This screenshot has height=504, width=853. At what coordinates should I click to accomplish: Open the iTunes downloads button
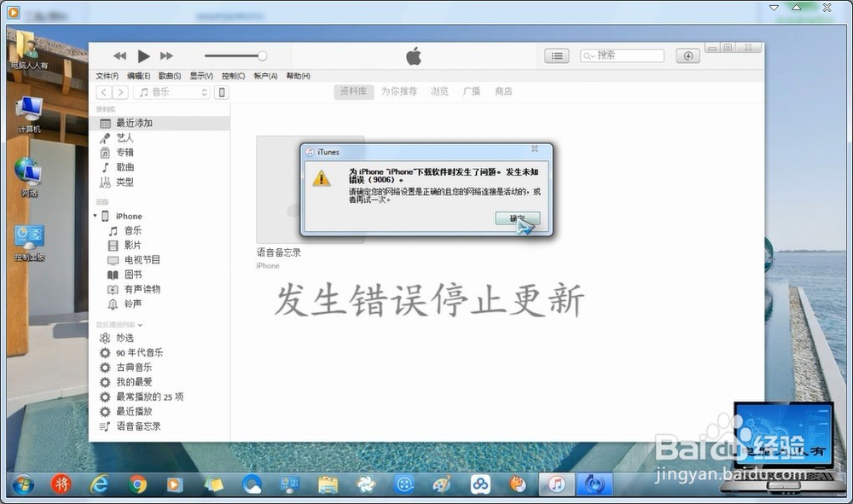688,55
